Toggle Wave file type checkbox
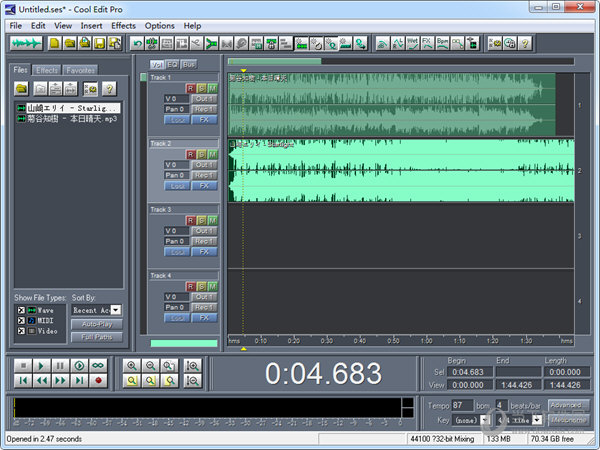The image size is (600, 450). (x=21, y=310)
